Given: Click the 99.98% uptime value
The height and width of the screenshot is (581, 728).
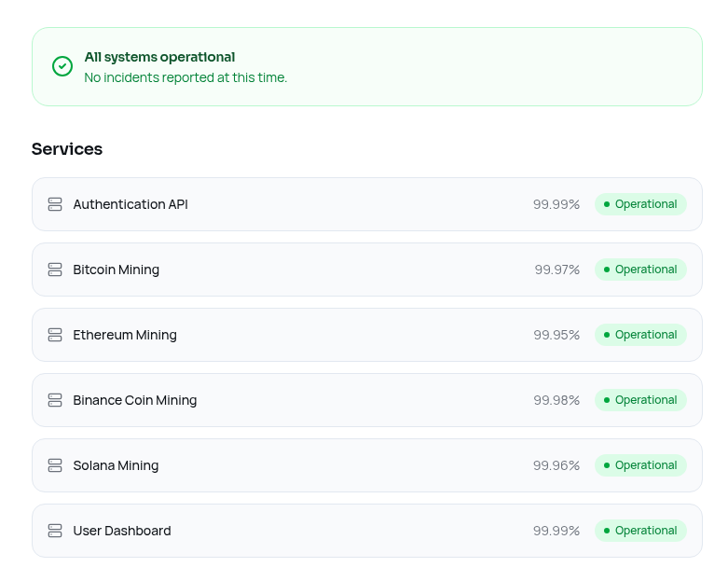Looking at the screenshot, I should (x=556, y=400).
